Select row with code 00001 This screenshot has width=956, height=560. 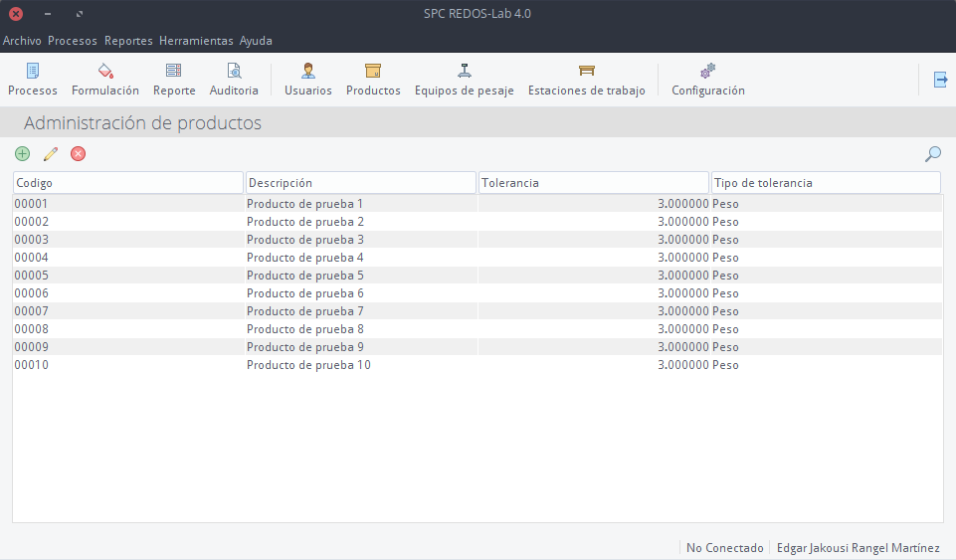point(478,204)
